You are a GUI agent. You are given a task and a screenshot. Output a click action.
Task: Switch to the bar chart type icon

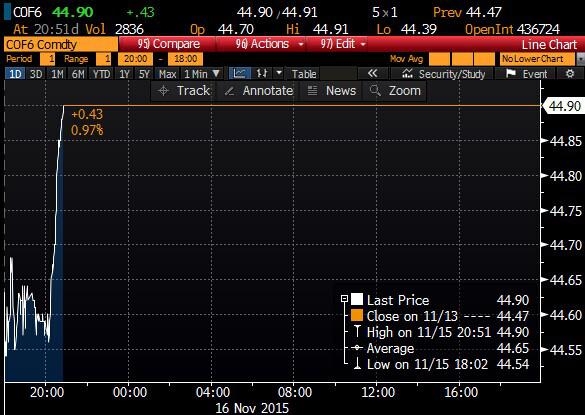pyautogui.click(x=262, y=74)
